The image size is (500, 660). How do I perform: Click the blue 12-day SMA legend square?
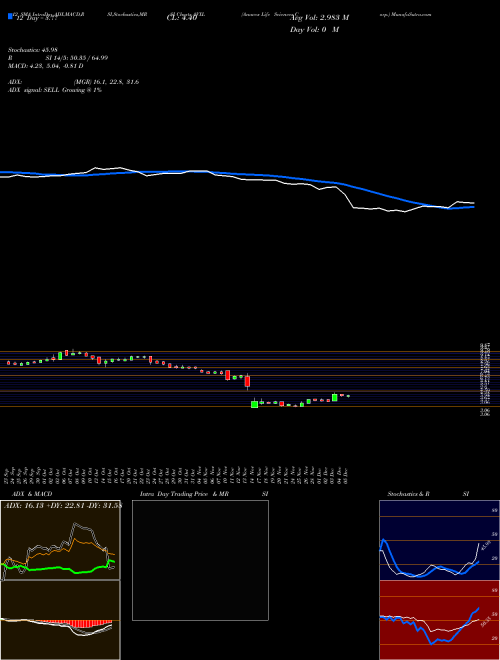(x=10, y=17)
